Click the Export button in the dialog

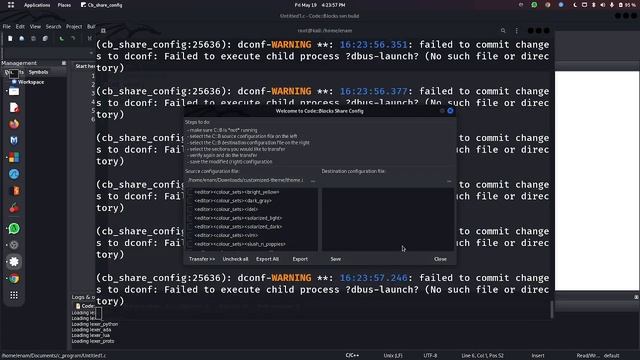click(300, 259)
